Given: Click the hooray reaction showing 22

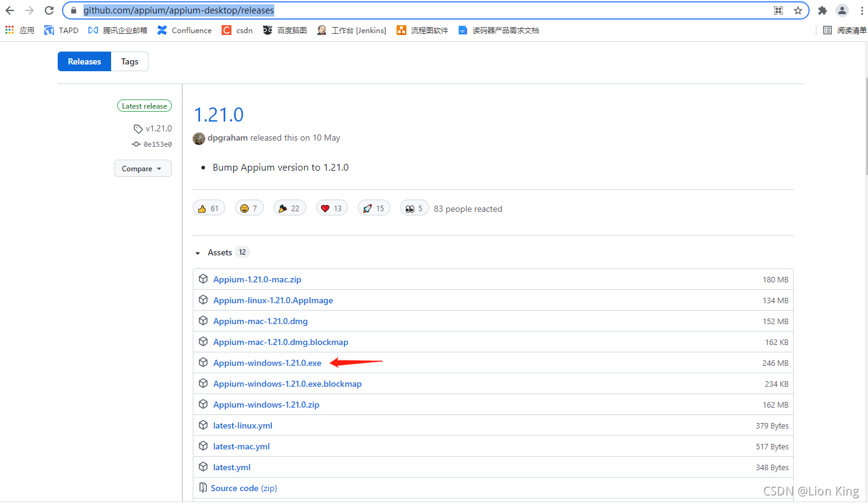Looking at the screenshot, I should tap(290, 208).
